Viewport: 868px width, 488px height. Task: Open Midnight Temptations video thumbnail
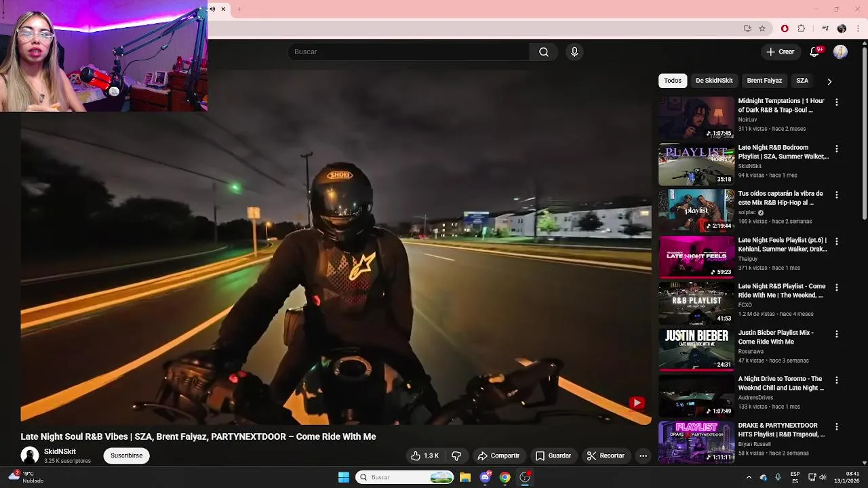coord(696,118)
